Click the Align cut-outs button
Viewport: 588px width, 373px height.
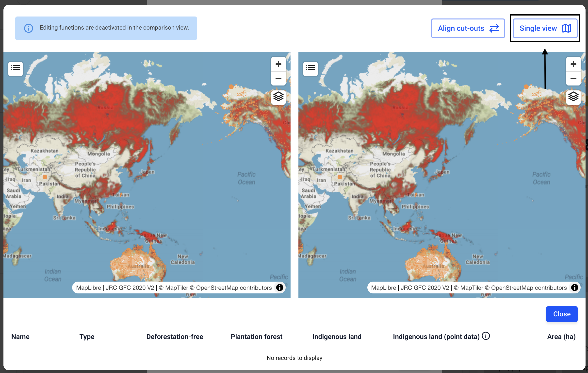[x=468, y=28]
